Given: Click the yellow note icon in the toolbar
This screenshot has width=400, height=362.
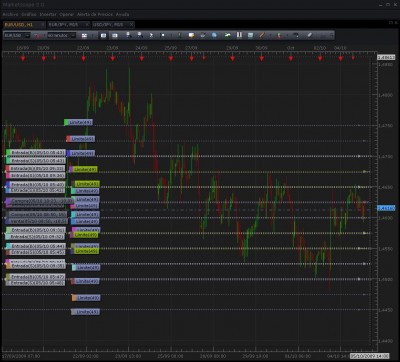Looking at the screenshot, I should (x=191, y=35).
